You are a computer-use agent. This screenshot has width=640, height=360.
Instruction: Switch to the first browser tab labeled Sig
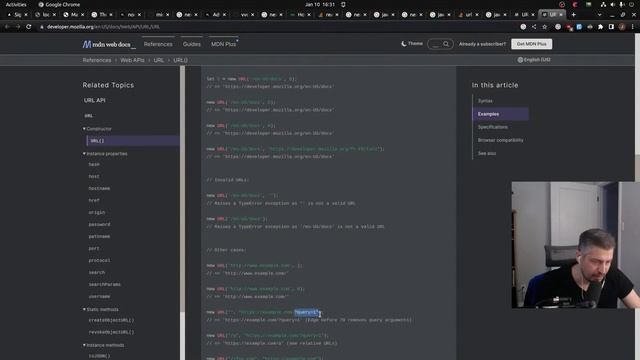(17, 14)
